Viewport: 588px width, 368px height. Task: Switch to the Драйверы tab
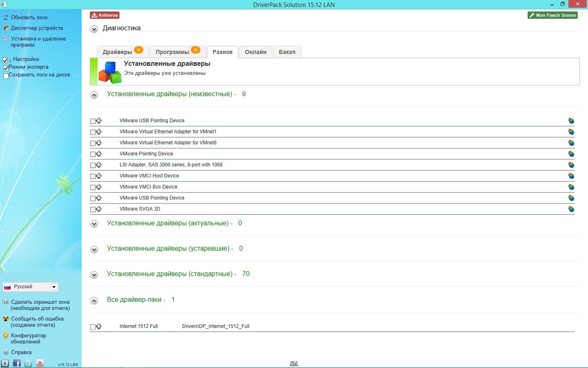click(122, 52)
